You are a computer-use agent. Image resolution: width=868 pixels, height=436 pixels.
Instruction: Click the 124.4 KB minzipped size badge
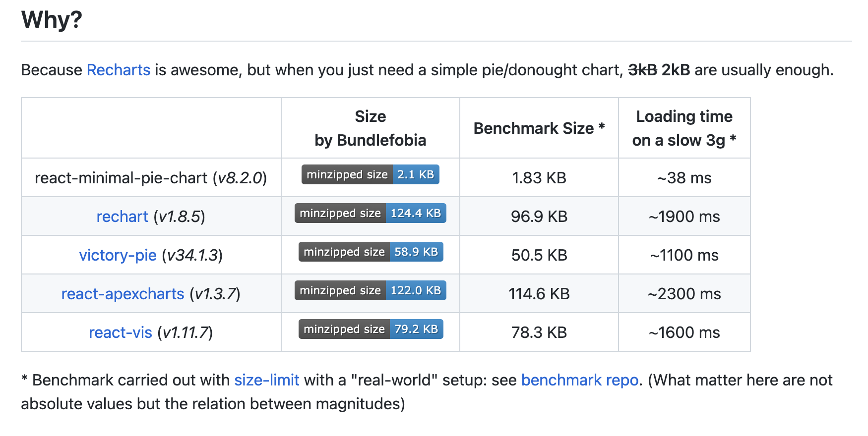pyautogui.click(x=370, y=213)
